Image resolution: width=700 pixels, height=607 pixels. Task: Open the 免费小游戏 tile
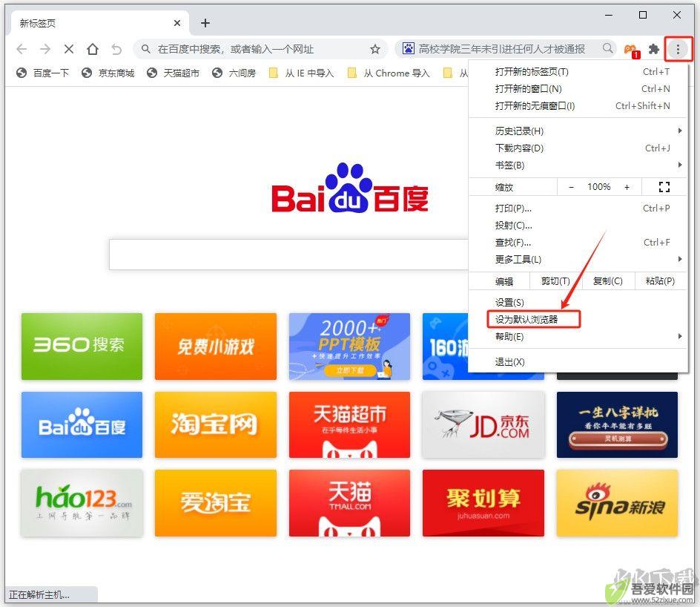pyautogui.click(x=216, y=347)
